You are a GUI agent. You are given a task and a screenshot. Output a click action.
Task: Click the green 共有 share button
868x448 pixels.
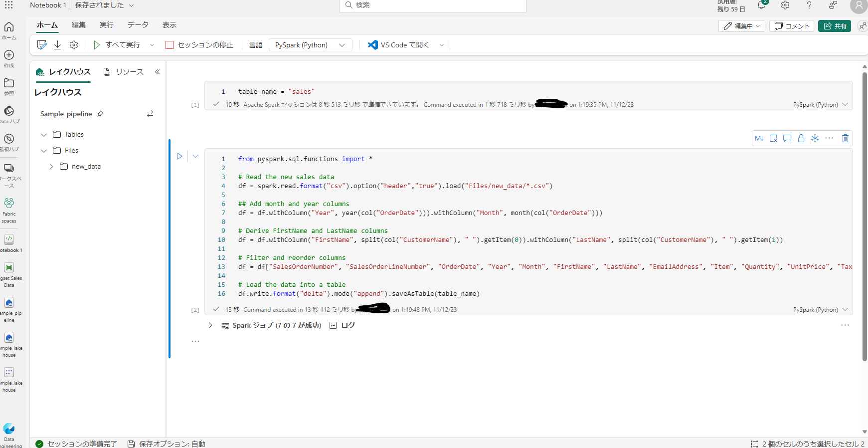pos(835,26)
